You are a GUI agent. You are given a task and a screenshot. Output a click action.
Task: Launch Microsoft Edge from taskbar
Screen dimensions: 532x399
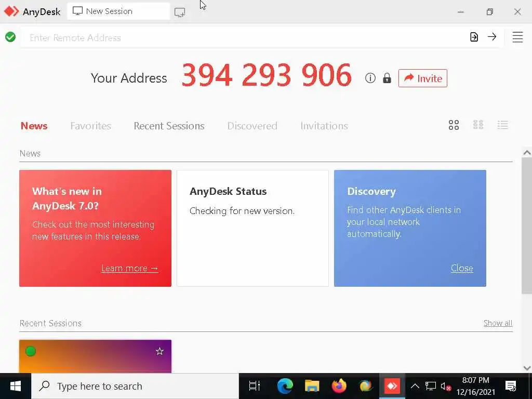[285, 386]
